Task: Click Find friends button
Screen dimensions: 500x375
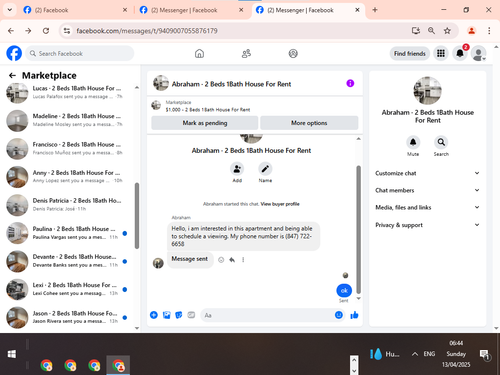Action: 410,53
